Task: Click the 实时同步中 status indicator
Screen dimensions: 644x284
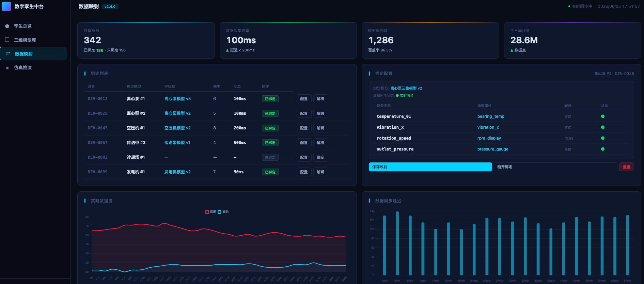Action: click(x=580, y=6)
